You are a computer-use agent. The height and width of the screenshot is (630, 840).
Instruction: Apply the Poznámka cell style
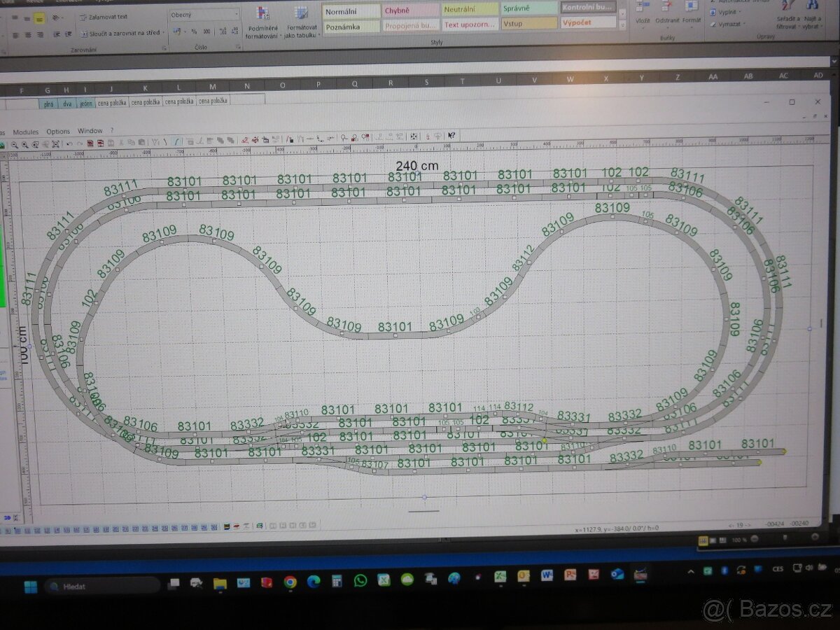[351, 26]
